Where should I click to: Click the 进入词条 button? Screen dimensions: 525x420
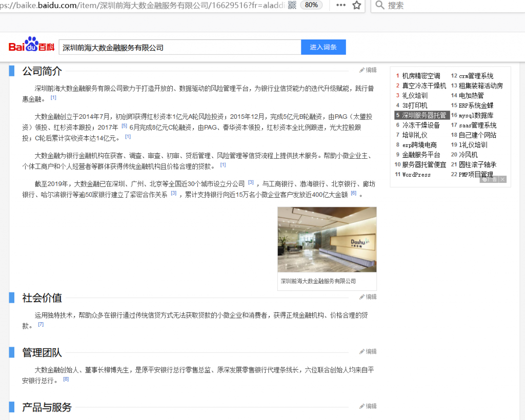pos(323,47)
